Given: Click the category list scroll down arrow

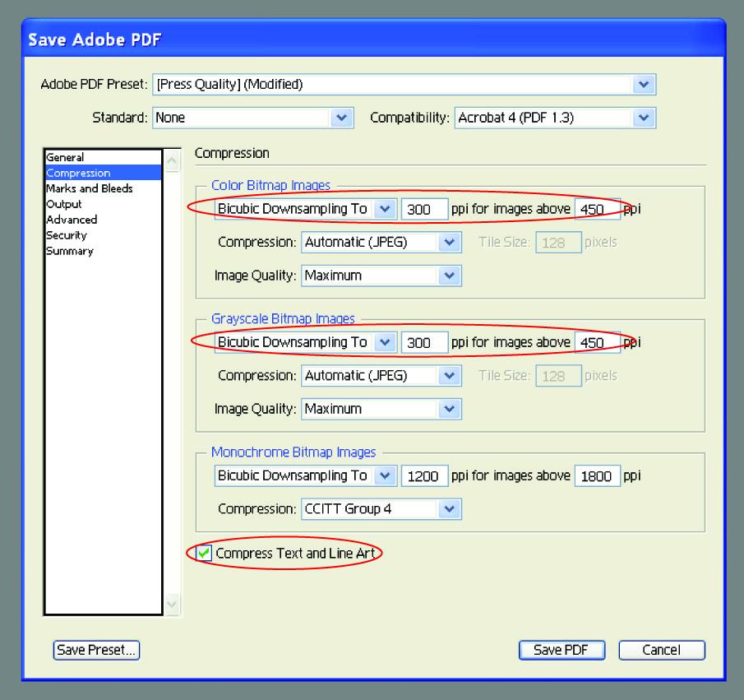Looking at the screenshot, I should click(x=173, y=605).
